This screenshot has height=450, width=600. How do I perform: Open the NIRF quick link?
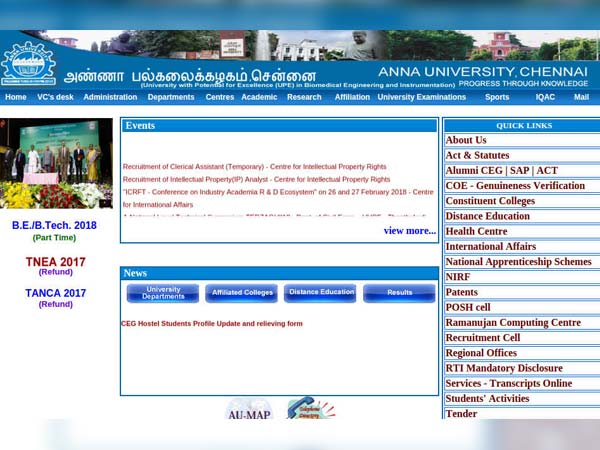click(x=458, y=277)
